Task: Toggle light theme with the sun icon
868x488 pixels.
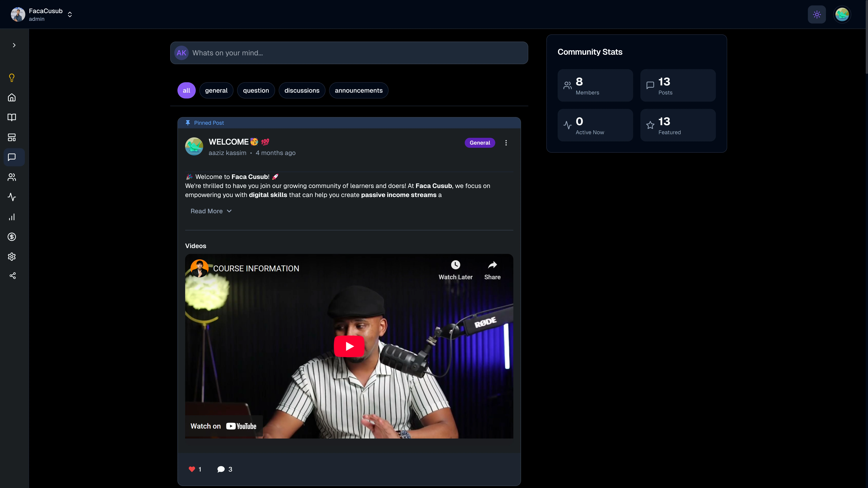Action: [x=817, y=14]
